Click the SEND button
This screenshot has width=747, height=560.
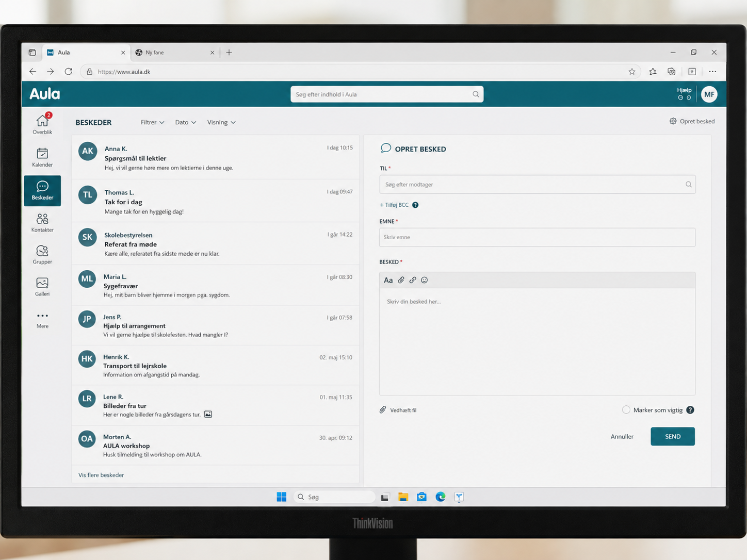[673, 436]
